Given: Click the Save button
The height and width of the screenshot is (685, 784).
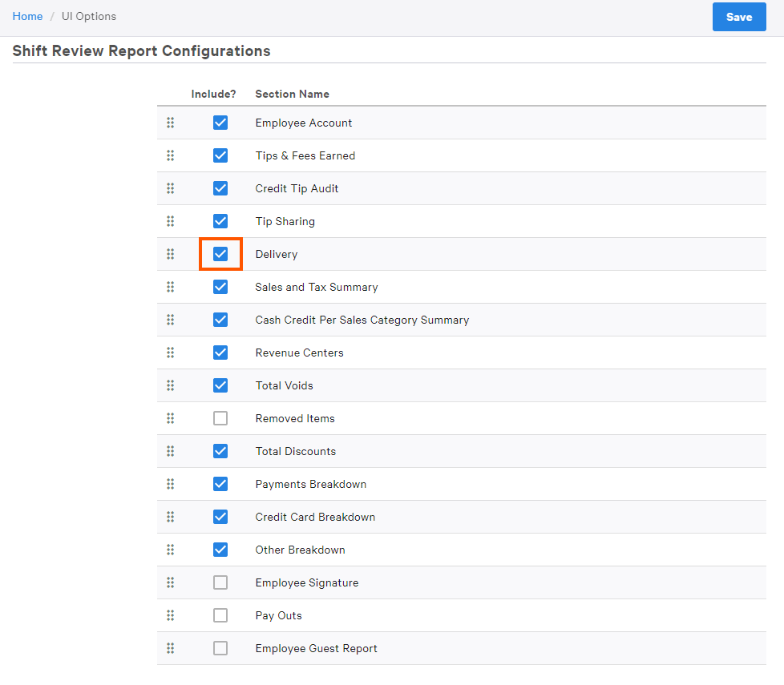Looking at the screenshot, I should tap(738, 17).
